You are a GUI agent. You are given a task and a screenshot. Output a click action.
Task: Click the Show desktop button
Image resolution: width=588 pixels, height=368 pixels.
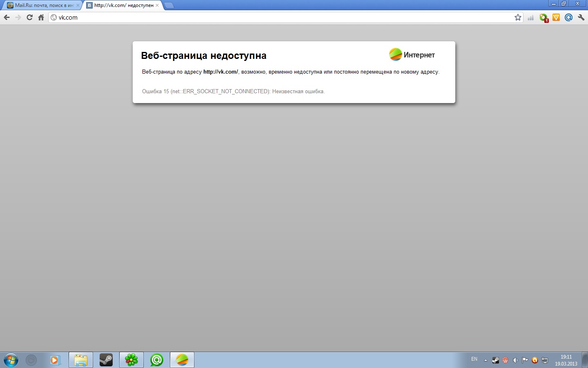coord(585,360)
